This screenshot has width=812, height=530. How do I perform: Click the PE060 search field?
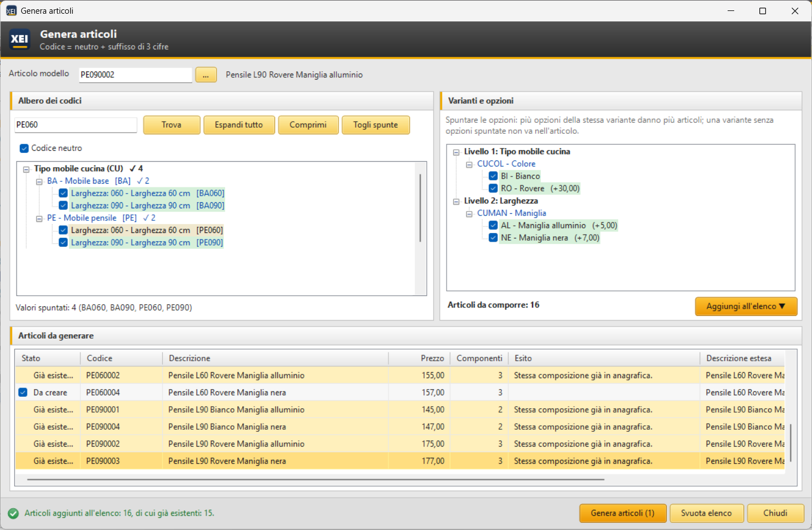[x=76, y=125]
